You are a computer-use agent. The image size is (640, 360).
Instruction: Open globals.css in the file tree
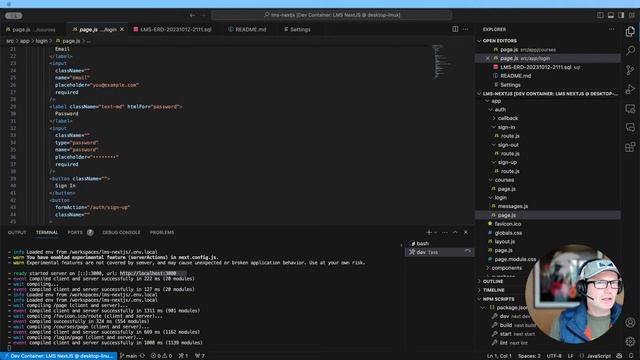click(x=508, y=233)
